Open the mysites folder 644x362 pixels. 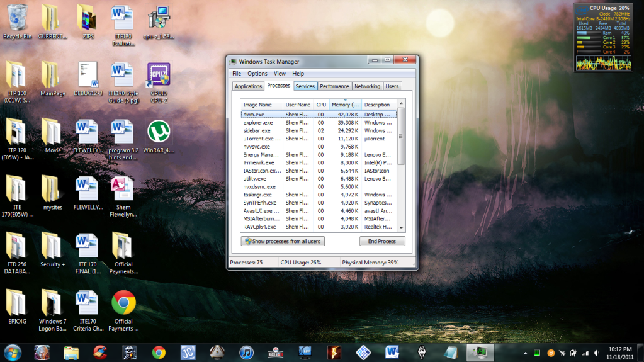[53, 193]
